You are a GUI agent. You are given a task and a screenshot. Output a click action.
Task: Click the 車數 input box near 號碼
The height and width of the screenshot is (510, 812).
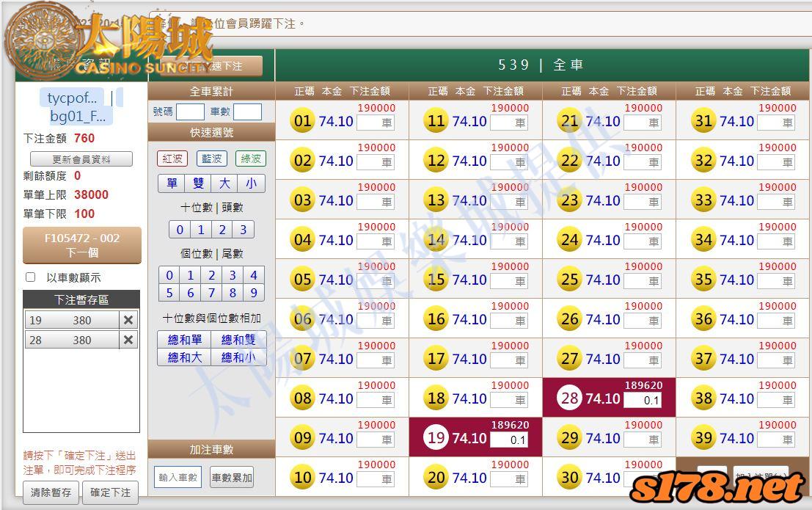[x=247, y=112]
